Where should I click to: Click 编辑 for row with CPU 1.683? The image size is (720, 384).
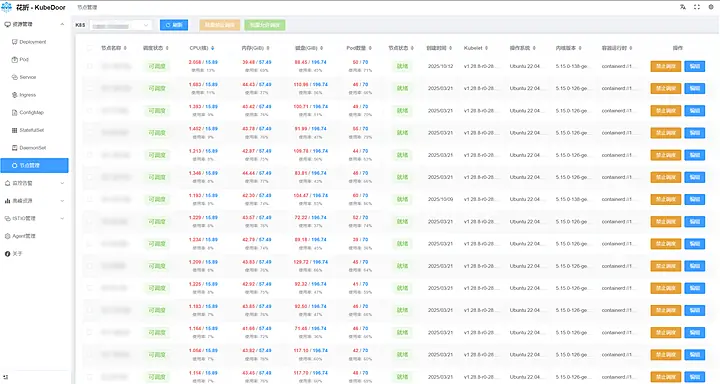coord(694,88)
